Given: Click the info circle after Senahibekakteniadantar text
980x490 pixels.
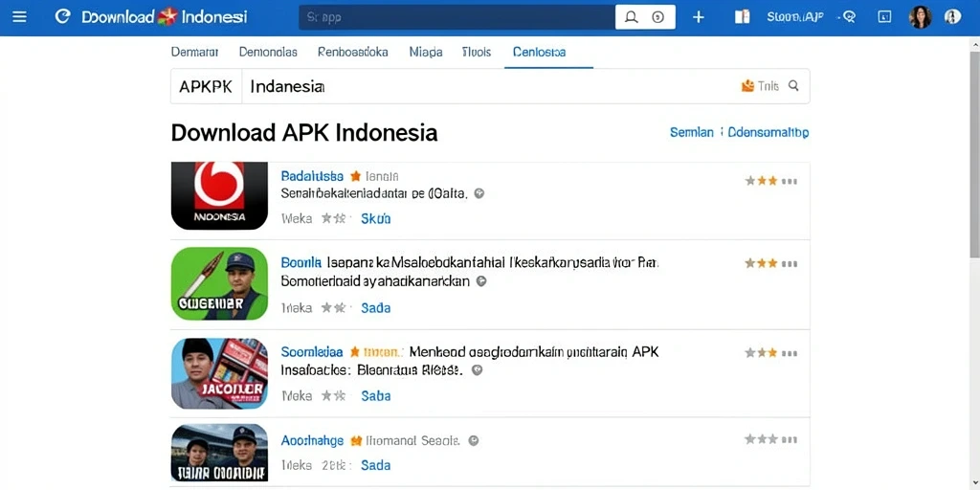Looking at the screenshot, I should click(479, 193).
